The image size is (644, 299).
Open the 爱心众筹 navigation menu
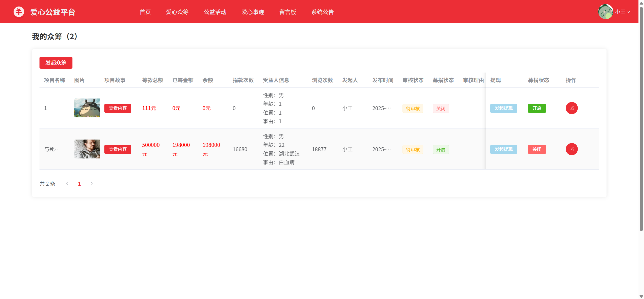click(177, 12)
